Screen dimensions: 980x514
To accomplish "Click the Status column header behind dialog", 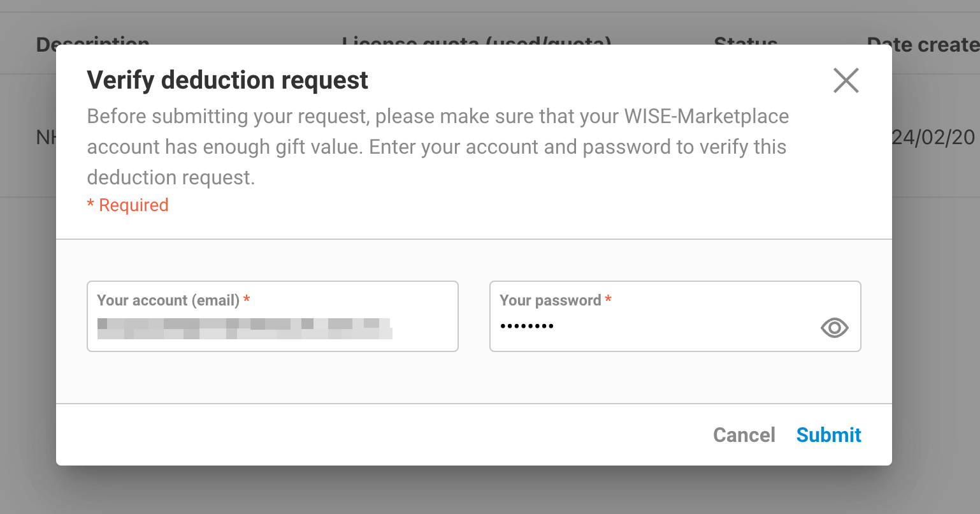I will (746, 41).
